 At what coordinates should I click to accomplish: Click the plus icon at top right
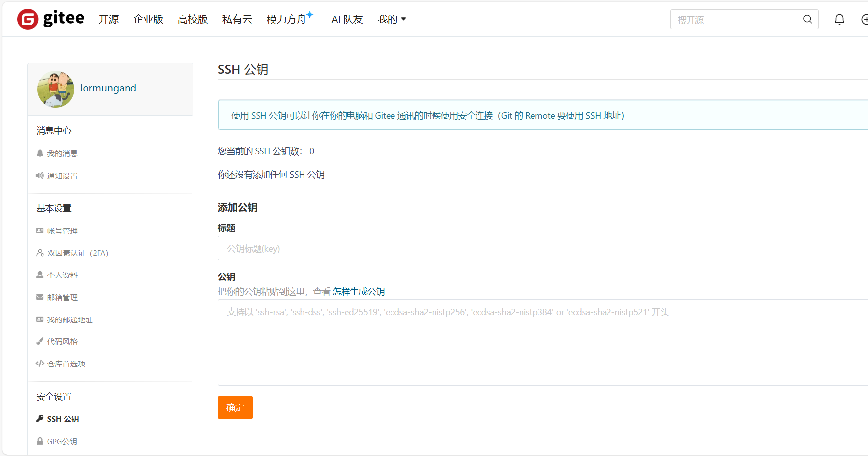865,19
